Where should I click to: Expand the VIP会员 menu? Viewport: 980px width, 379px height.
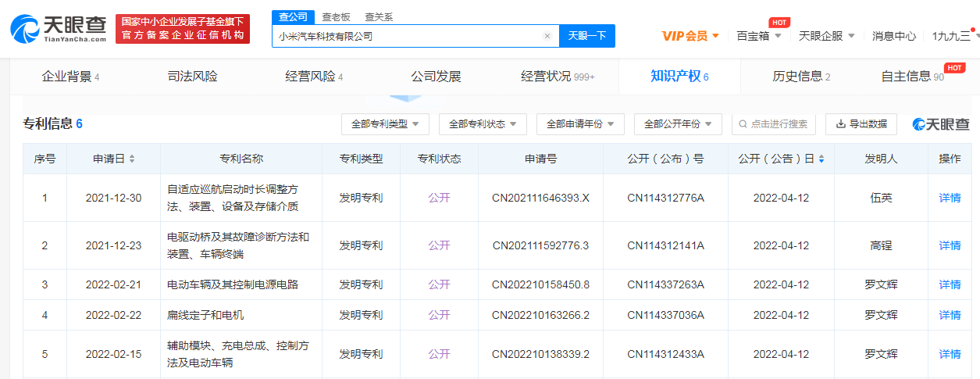coord(691,36)
